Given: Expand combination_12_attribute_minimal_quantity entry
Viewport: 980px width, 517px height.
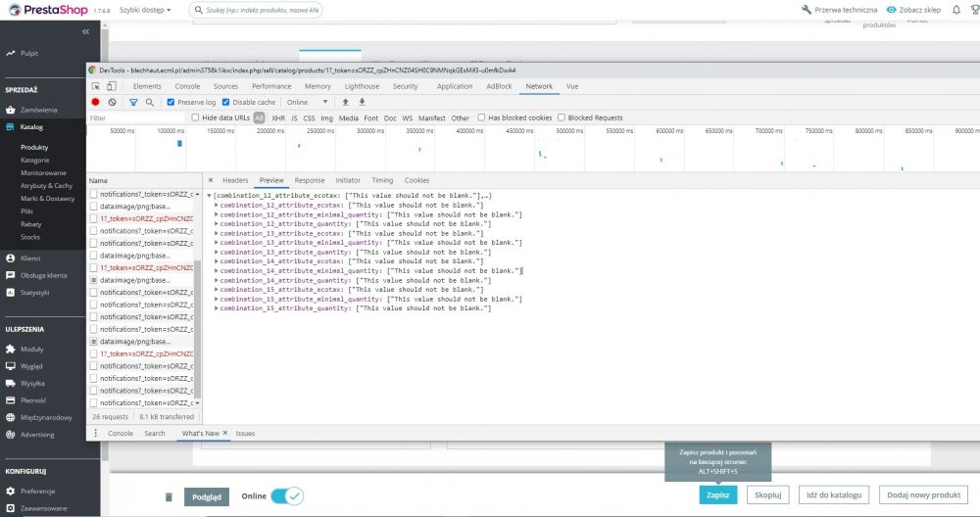Looking at the screenshot, I should pyautogui.click(x=217, y=214).
